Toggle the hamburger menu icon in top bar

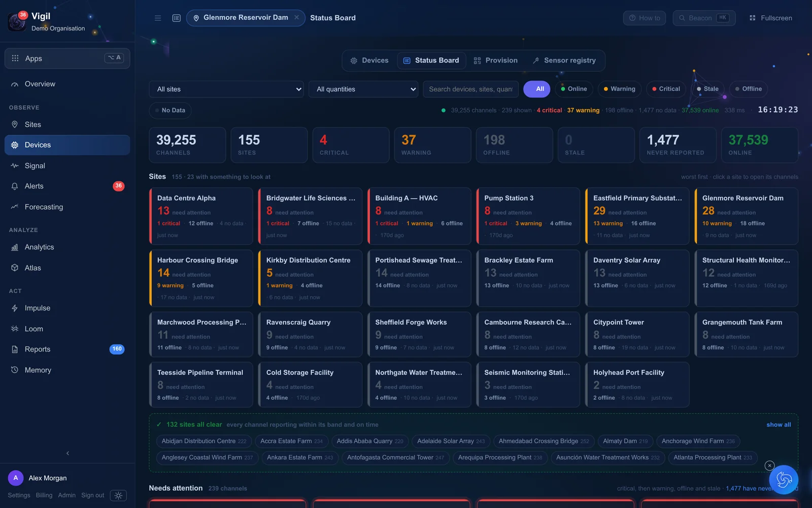(x=158, y=18)
